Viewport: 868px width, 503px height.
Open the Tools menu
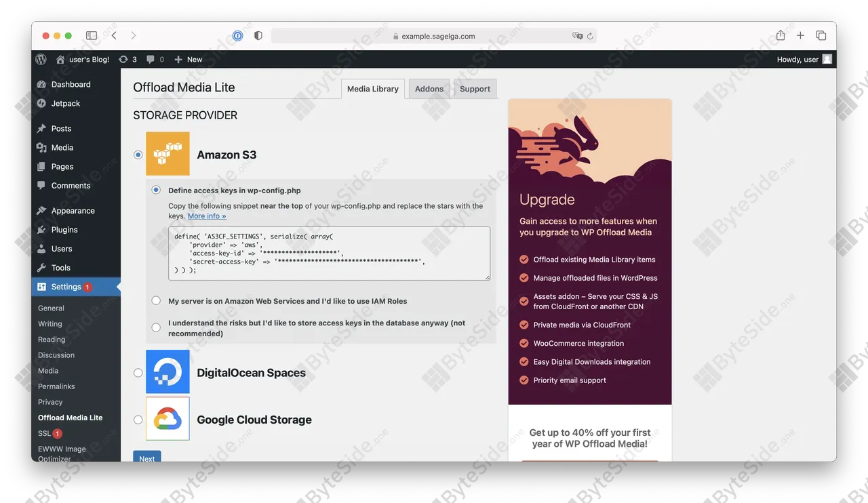pos(60,267)
